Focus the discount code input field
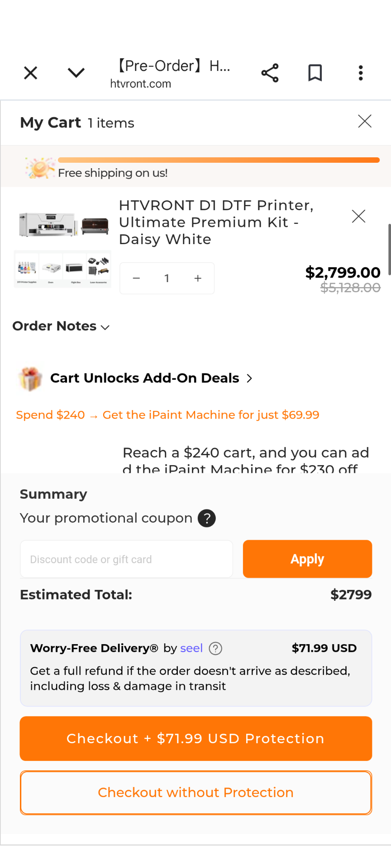391x868 pixels. tap(126, 559)
